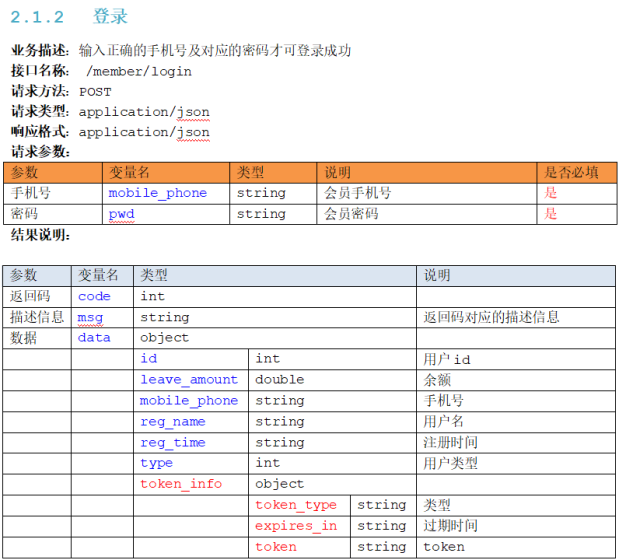This screenshot has width=619, height=560.
Task: Click the 是否必填 column header
Action: 571,172
